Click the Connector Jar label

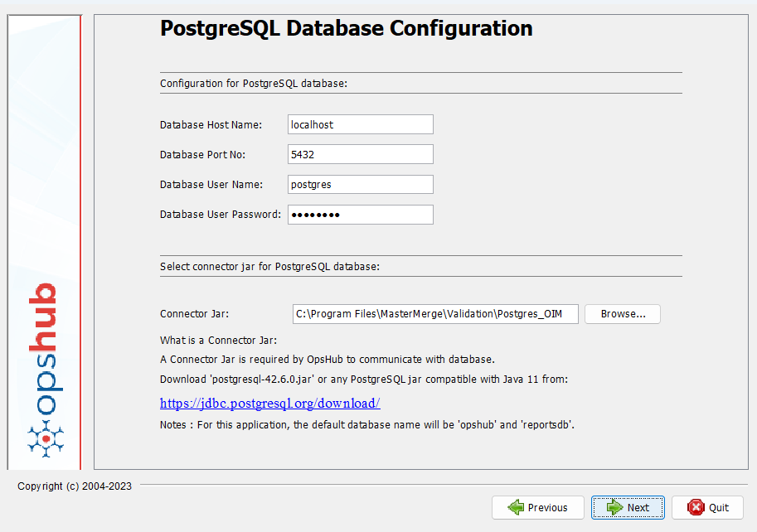[x=194, y=314]
